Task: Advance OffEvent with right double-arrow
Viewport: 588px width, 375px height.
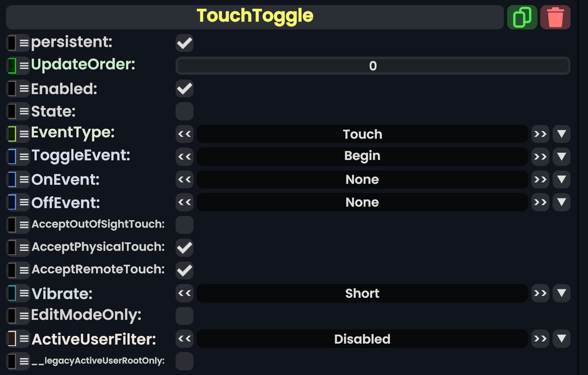Action: tap(540, 202)
